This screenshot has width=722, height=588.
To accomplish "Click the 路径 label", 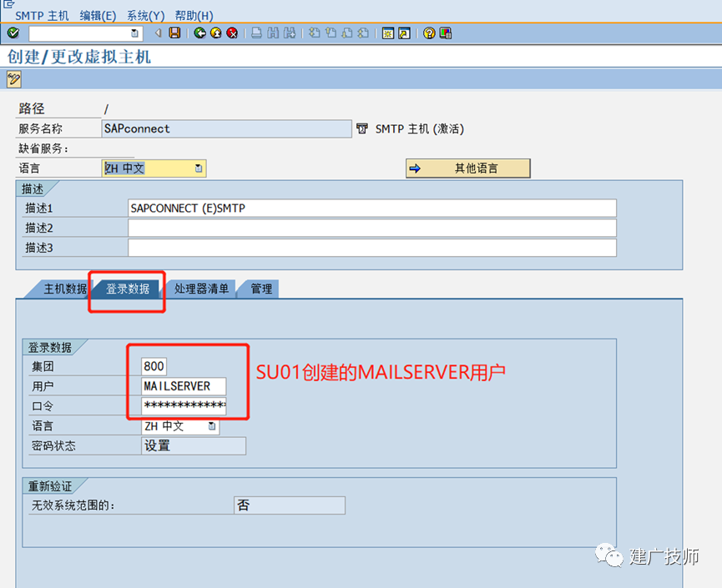I will [32, 108].
